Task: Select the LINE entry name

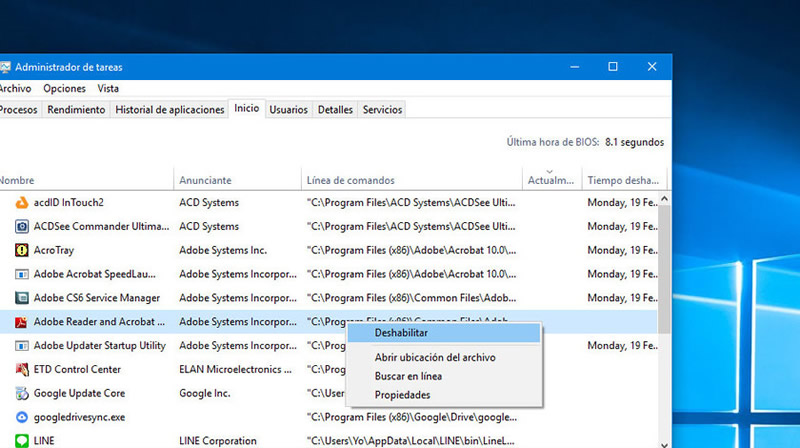Action: (x=44, y=441)
